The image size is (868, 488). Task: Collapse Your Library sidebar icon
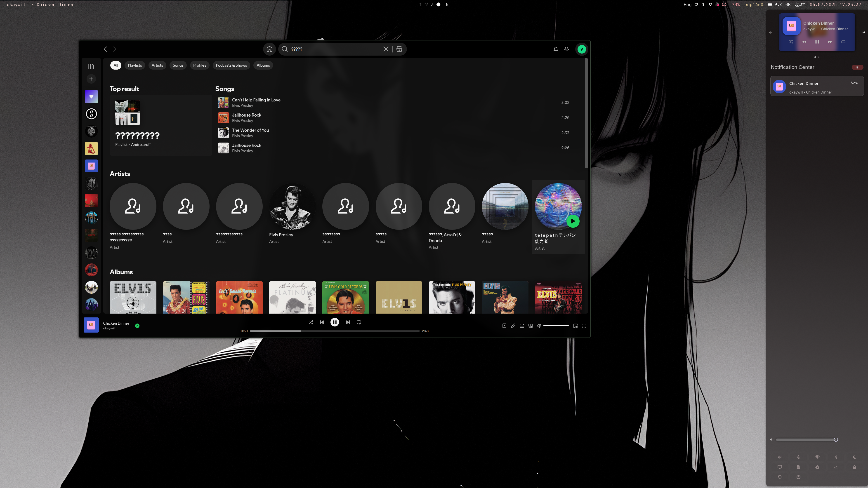pyautogui.click(x=91, y=67)
